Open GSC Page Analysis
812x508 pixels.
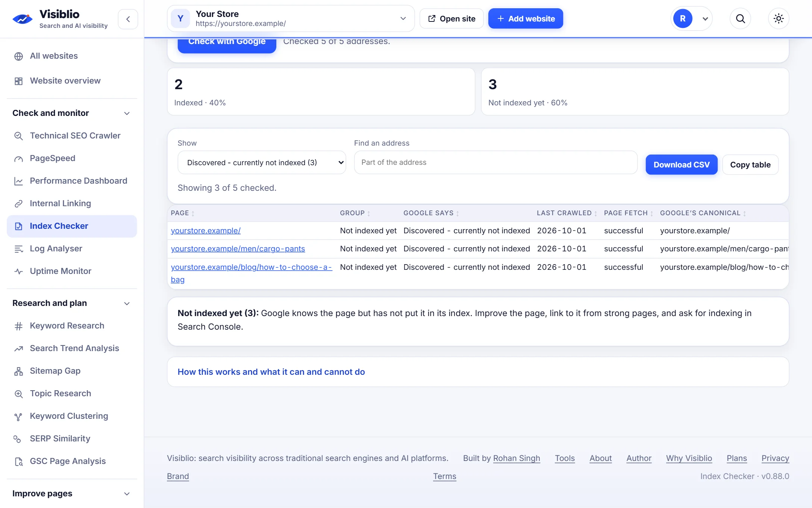[x=72, y=461]
